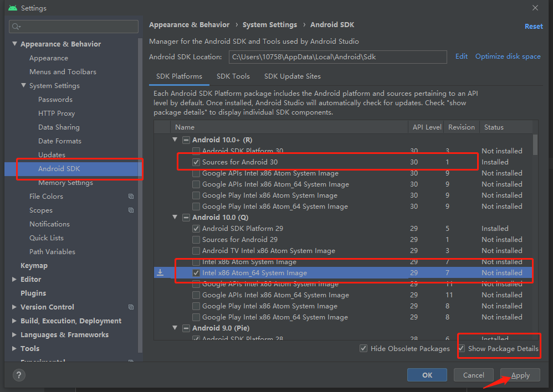
Task: Collapse the System Settings tree node
Action: [23, 85]
